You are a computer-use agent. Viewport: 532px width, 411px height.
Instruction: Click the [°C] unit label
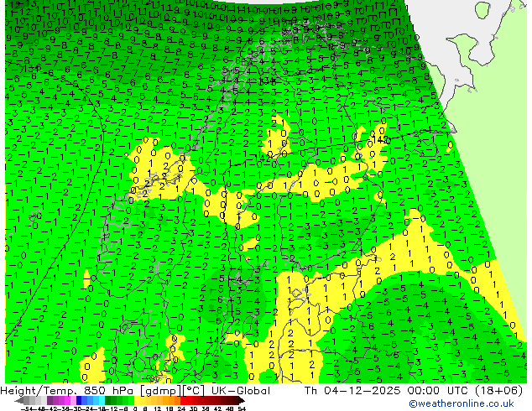click(192, 391)
